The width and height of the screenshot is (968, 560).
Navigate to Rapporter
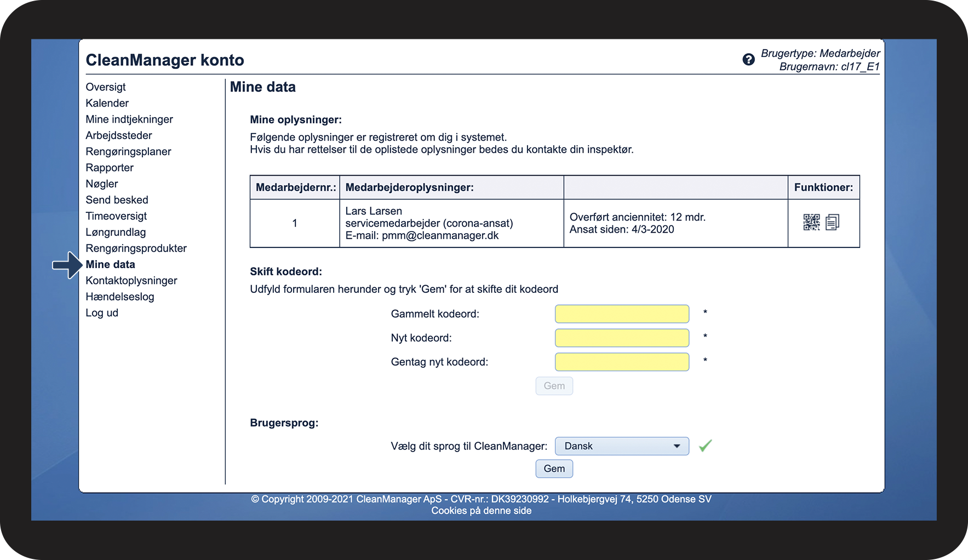pos(110,168)
